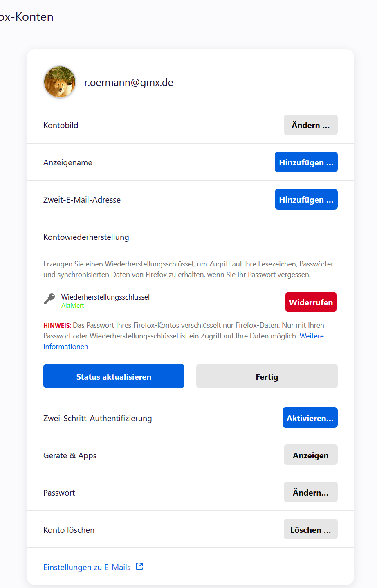Click the Status aktualisieren button
Screen dimensions: 377x588
[x=114, y=376]
